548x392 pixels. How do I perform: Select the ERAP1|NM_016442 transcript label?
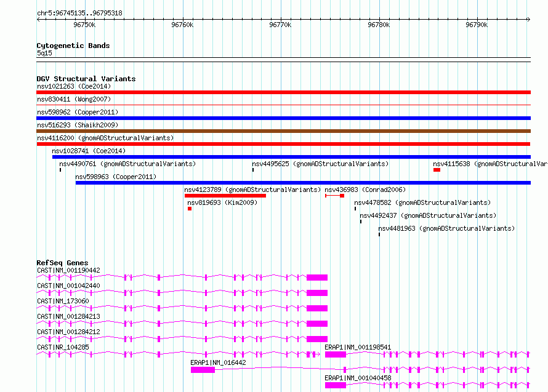tap(218, 362)
